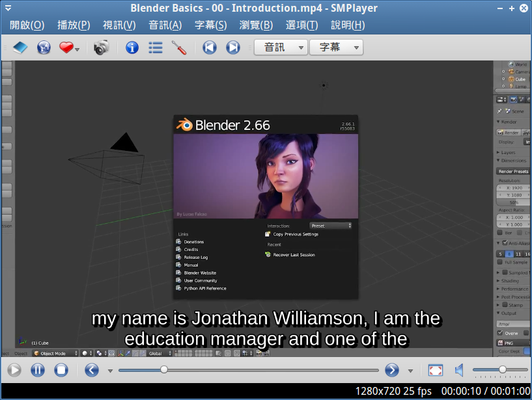Open the 音訊 audio track dropdown
Viewport: 532px width, 400px height.
[x=281, y=47]
